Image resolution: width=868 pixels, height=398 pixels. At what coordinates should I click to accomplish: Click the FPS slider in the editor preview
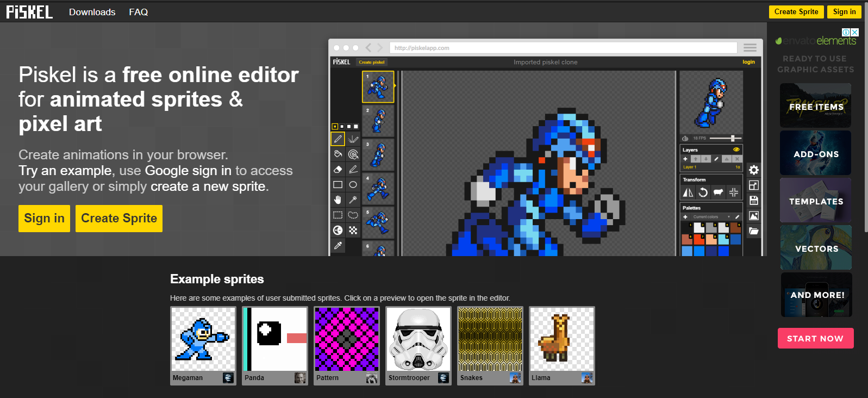(x=725, y=138)
